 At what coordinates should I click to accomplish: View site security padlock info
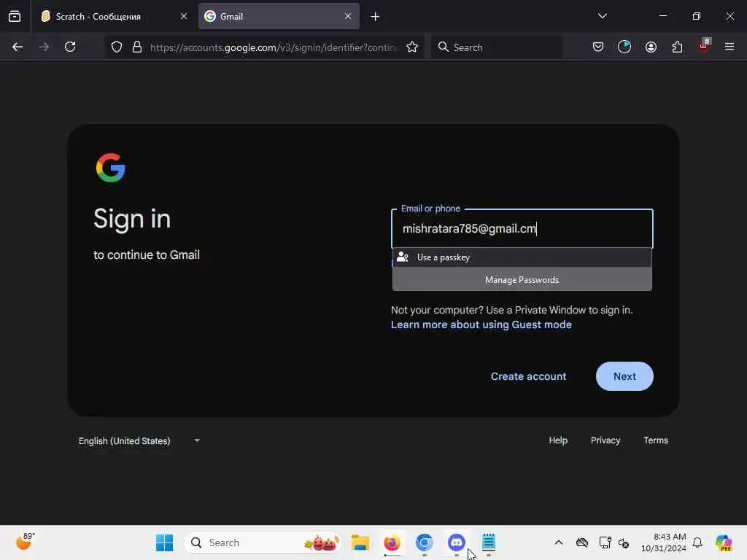(x=137, y=47)
